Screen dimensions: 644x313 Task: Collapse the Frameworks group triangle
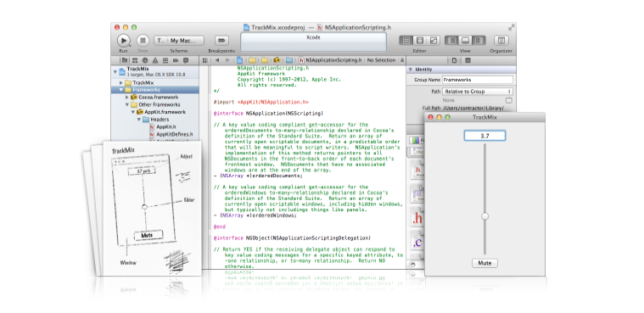121,90
